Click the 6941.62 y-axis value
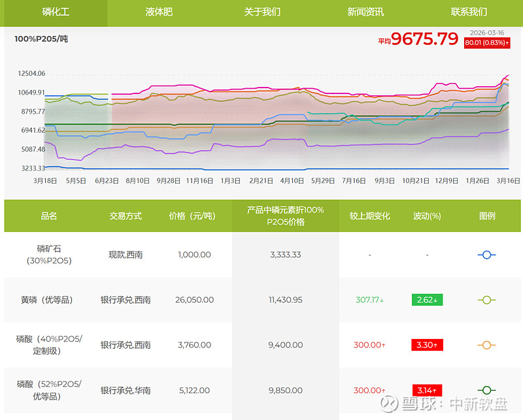523x420 pixels. tap(33, 131)
